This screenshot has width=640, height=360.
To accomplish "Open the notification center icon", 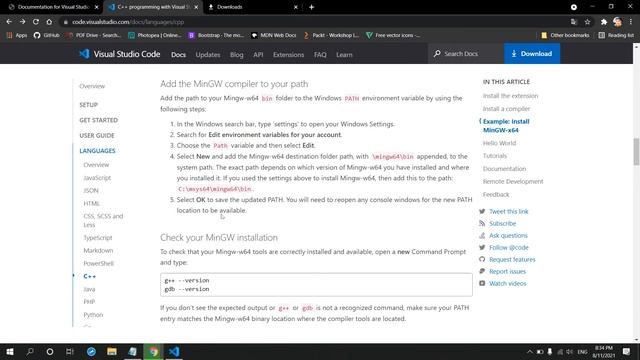I will coord(627,351).
